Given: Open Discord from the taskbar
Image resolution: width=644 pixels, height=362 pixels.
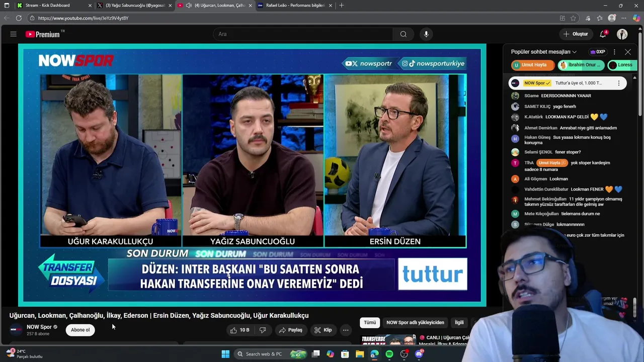Looking at the screenshot, I should pyautogui.click(x=419, y=354).
